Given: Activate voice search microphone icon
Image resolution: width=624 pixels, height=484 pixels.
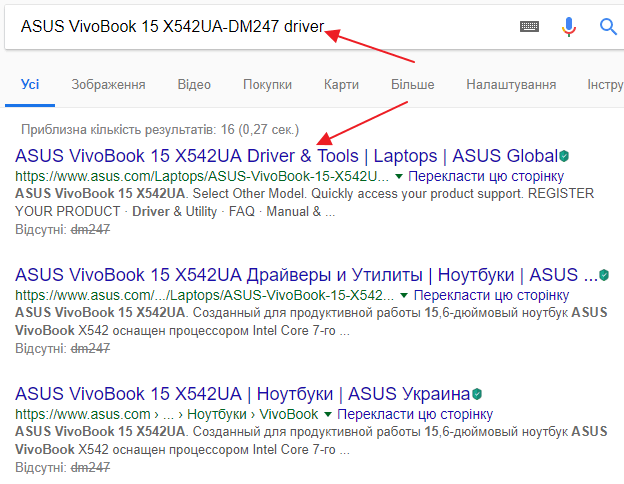Looking at the screenshot, I should pyautogui.click(x=569, y=27).
